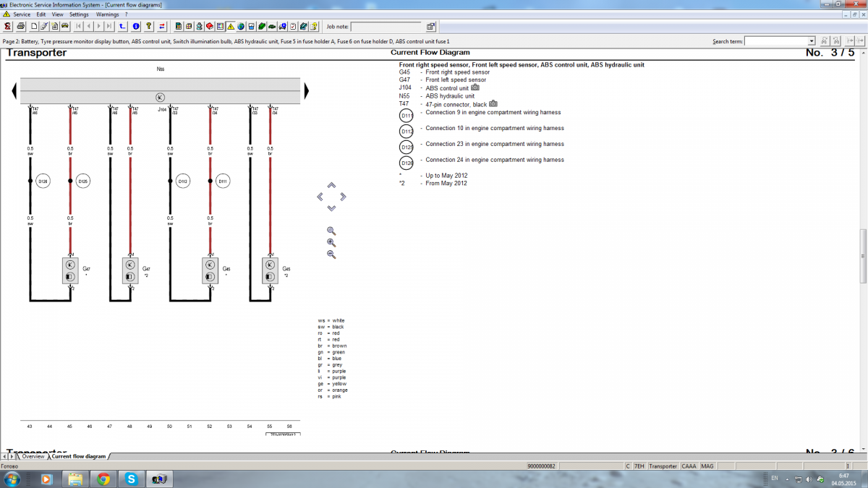Viewport: 868px width, 488px height.
Task: Click the Search term text box
Action: [x=776, y=41]
